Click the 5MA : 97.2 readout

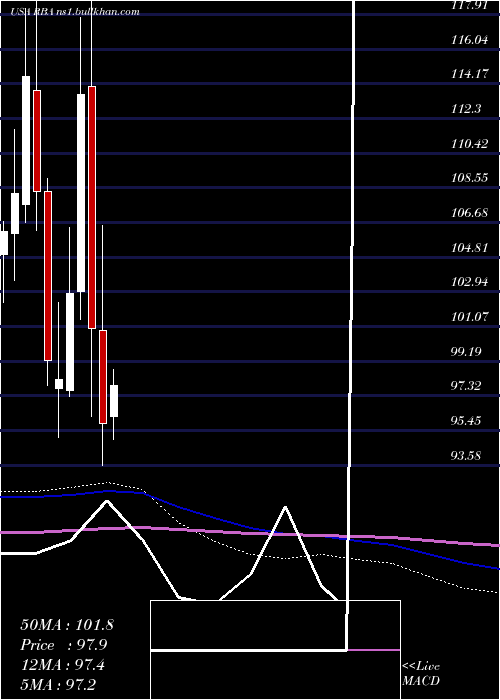click(x=58, y=684)
